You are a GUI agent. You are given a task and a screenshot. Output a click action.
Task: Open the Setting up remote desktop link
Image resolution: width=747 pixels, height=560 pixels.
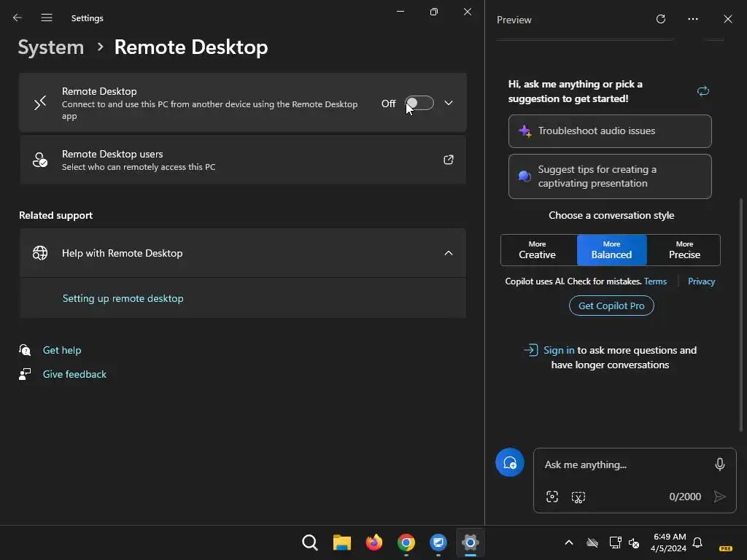pyautogui.click(x=123, y=298)
